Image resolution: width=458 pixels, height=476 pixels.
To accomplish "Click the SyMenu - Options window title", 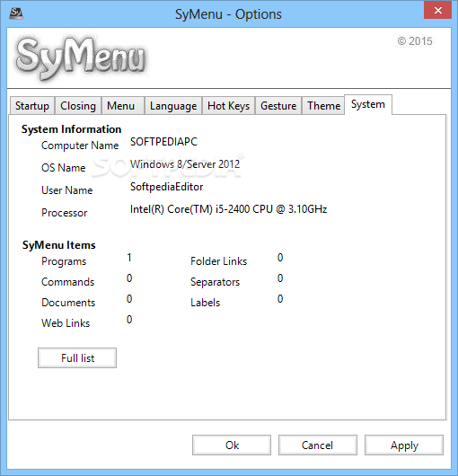I will (x=228, y=14).
